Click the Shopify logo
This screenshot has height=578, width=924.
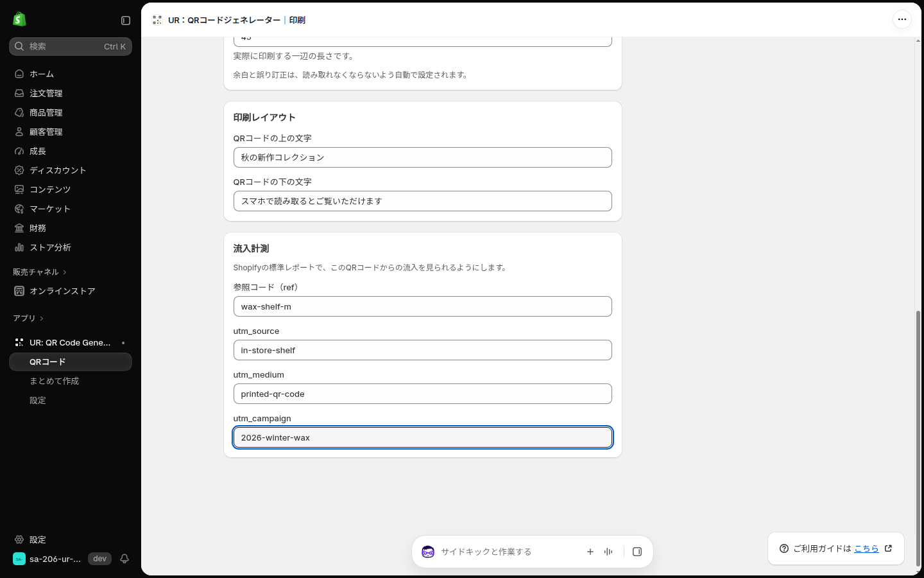[19, 19]
